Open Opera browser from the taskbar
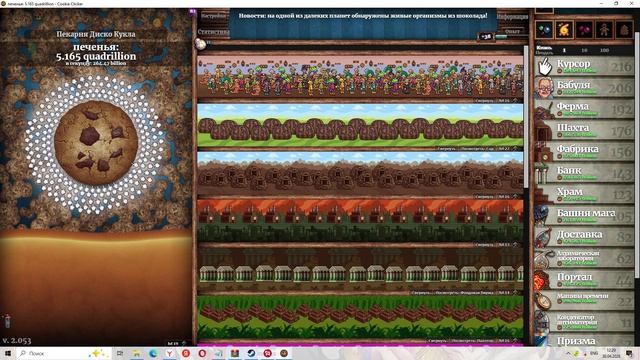Screen dimensions: 640x360 point(202,353)
